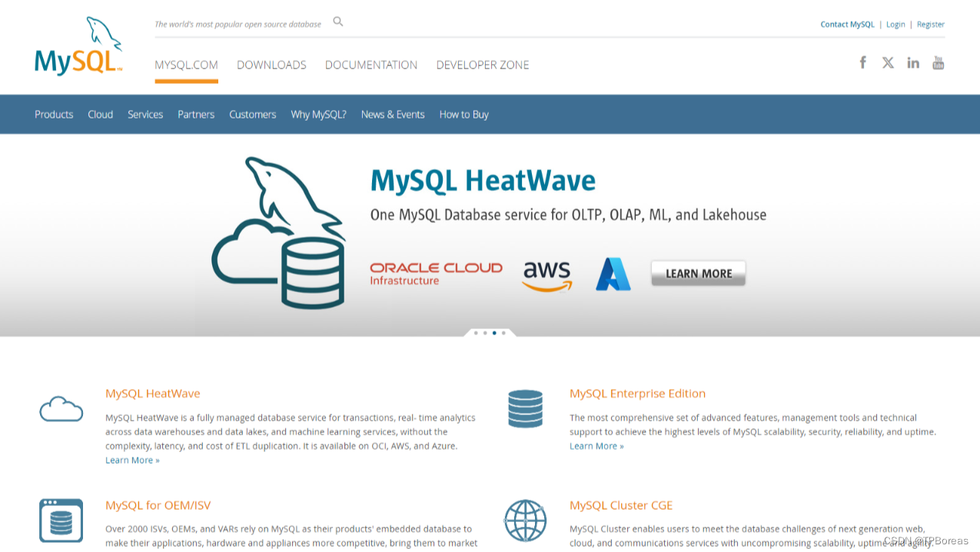Click Learn More under MySQL HeatWave
Image resolution: width=980 pixels, height=552 pixels.
tap(132, 460)
